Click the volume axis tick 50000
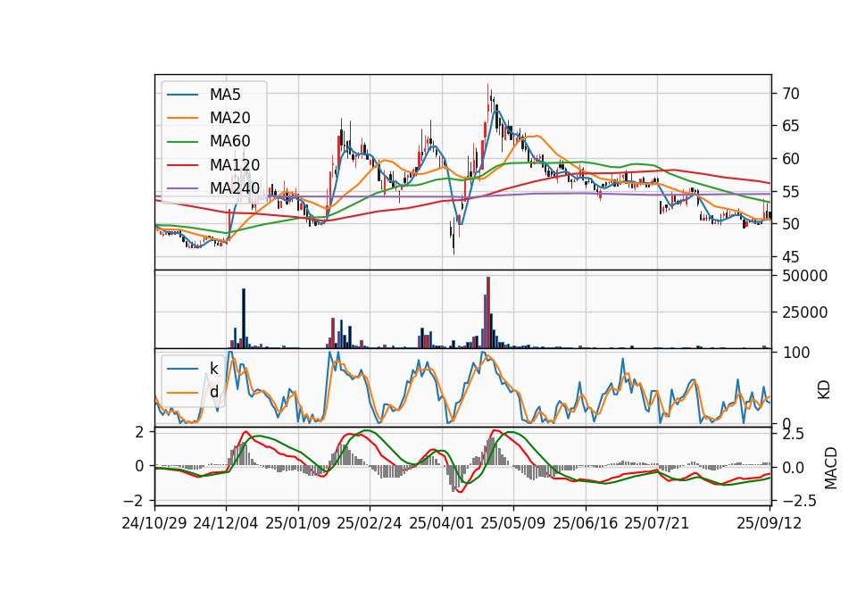 click(x=804, y=276)
